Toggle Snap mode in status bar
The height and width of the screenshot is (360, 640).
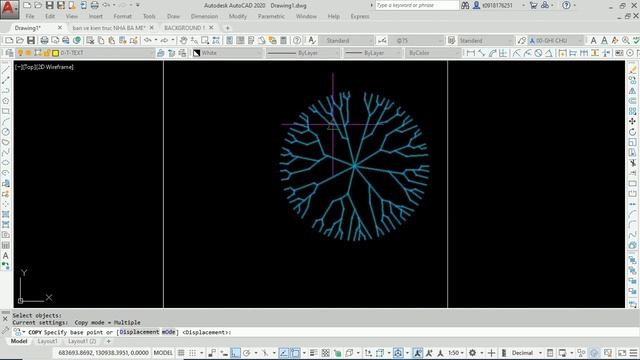tap(192, 353)
